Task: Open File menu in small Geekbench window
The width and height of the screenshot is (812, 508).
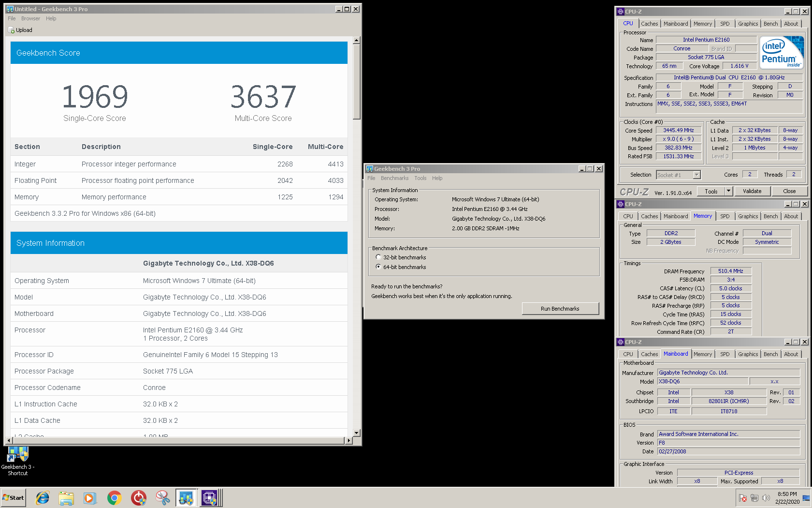Action: (371, 178)
